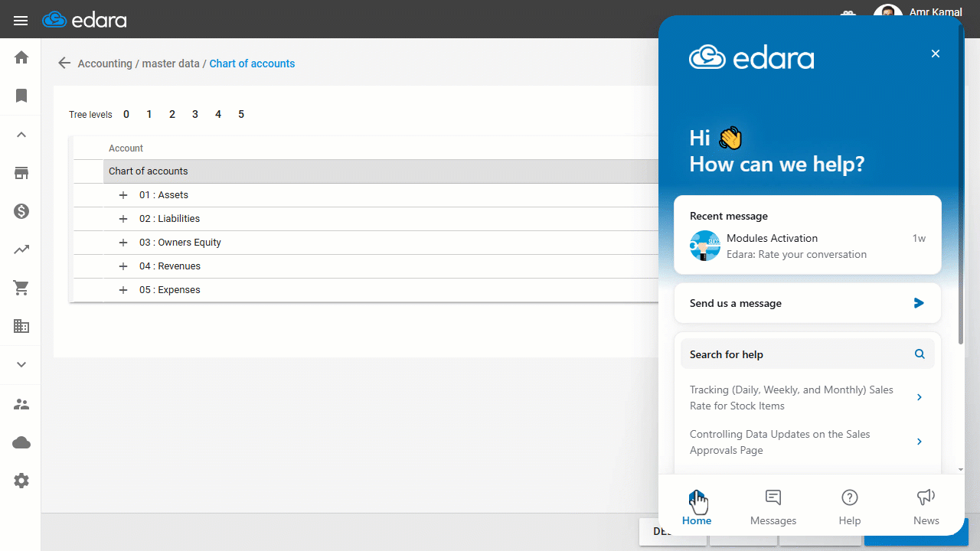Switch to the Home tab in chat widget

point(697,507)
